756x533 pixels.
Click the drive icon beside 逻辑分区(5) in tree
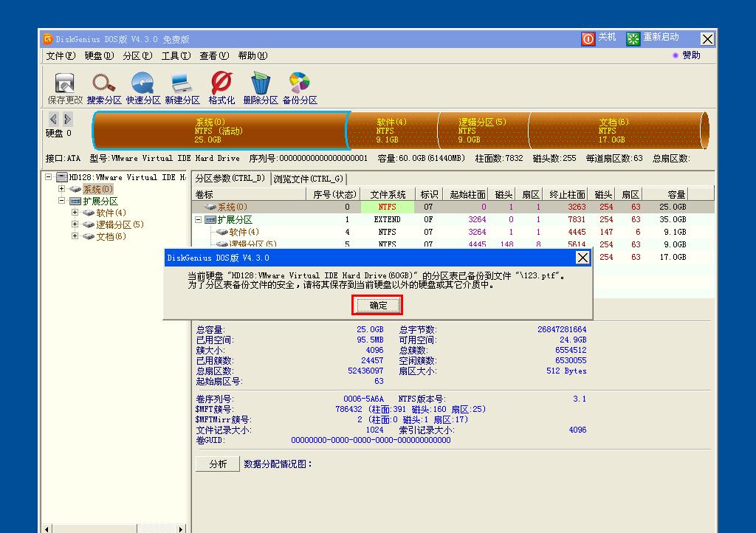click(x=89, y=224)
